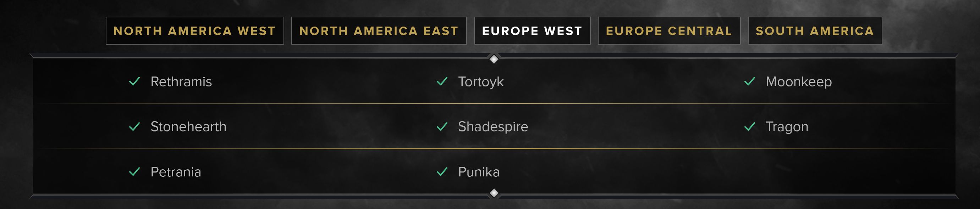Click the checkmark icon beside Punika

point(442,172)
